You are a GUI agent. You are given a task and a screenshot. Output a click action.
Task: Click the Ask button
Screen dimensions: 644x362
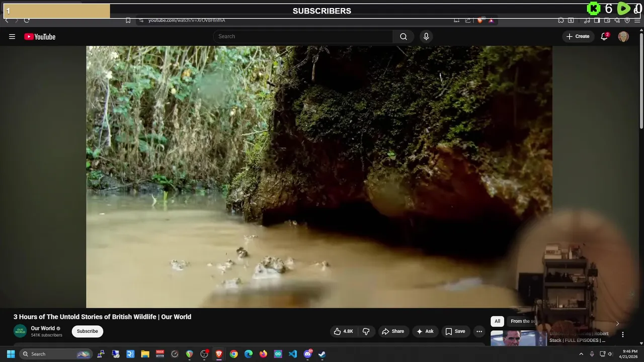[425, 331]
